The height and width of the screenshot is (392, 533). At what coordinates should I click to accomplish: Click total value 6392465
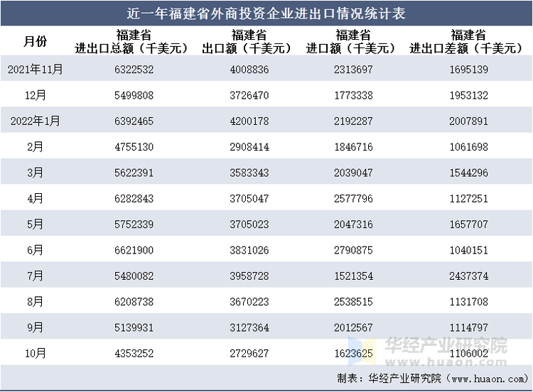(x=134, y=121)
